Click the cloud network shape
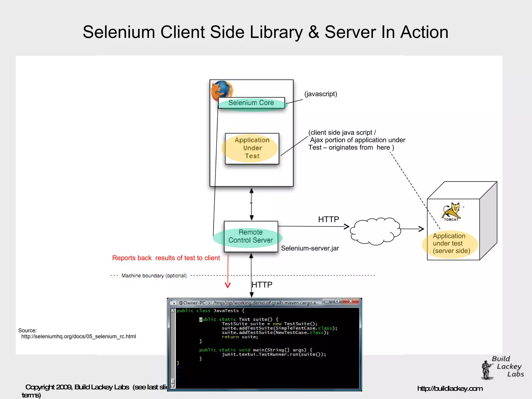Image resolution: width=532 pixels, height=399 pixels. pos(375,231)
